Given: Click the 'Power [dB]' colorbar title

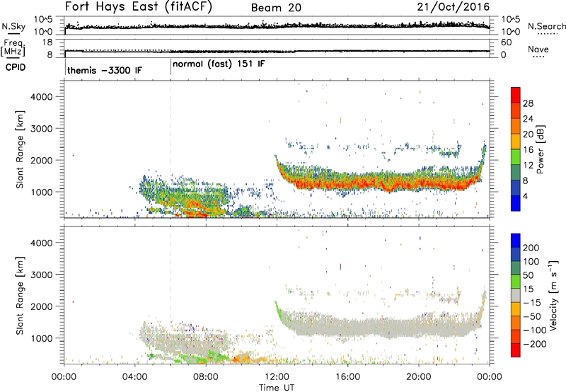Looking at the screenshot, I should coord(541,149).
